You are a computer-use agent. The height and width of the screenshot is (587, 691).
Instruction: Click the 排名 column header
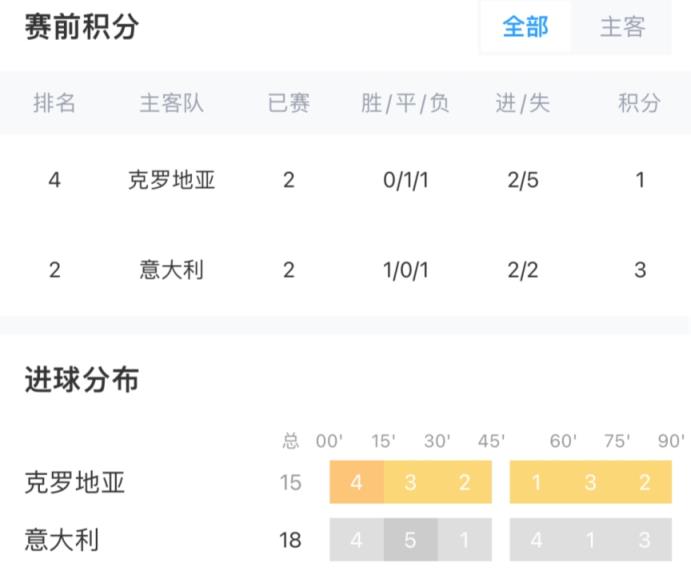click(x=55, y=103)
